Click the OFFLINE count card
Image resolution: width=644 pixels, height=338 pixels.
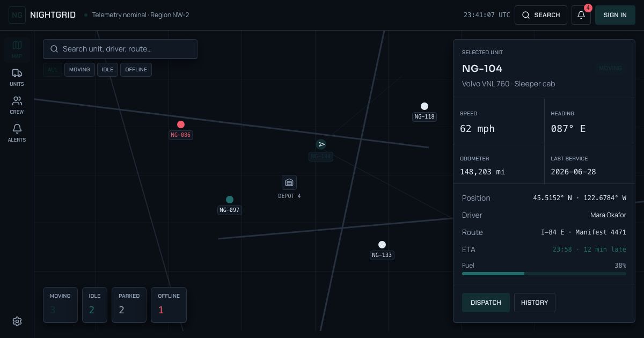(169, 305)
